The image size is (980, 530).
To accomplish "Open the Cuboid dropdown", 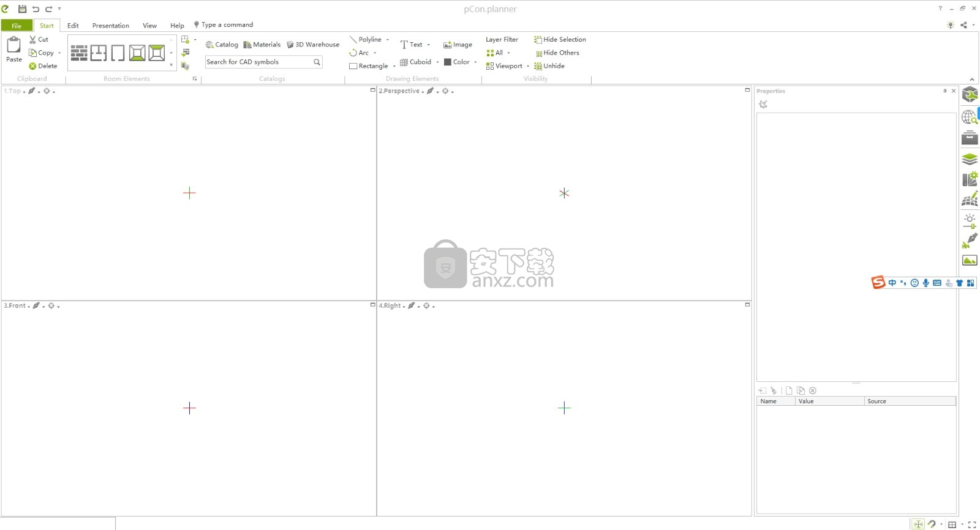I will [x=437, y=62].
